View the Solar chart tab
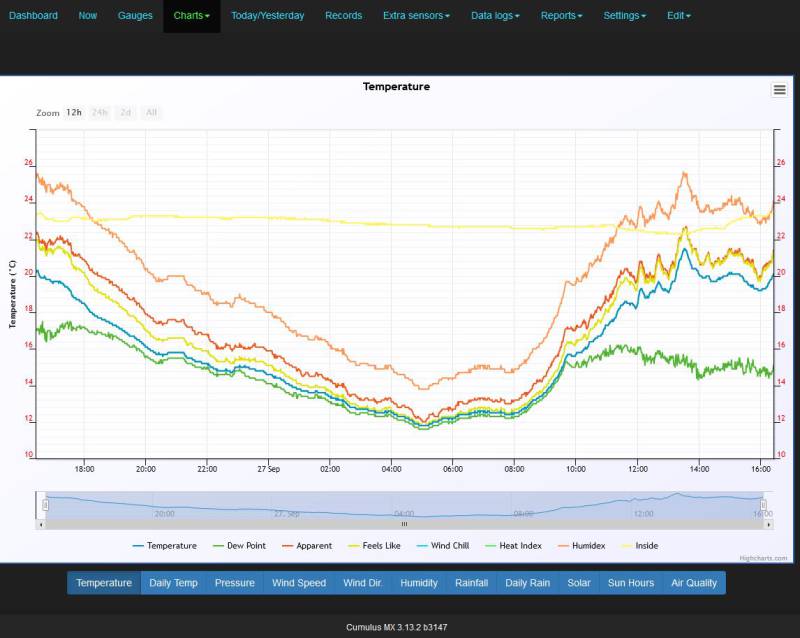The height and width of the screenshot is (638, 800). [578, 583]
